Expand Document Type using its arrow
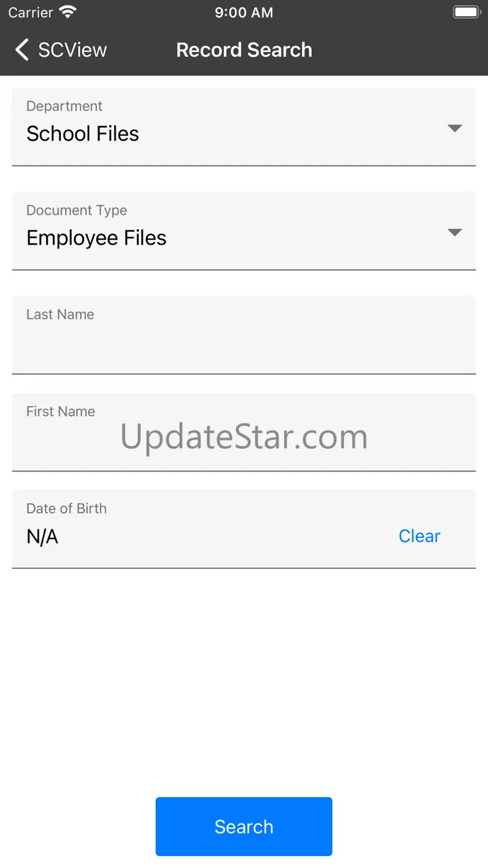This screenshot has height=868, width=488. click(x=455, y=232)
